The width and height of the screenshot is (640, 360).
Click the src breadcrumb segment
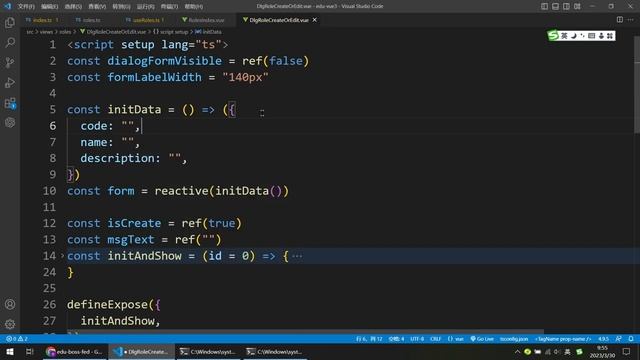pos(29,32)
